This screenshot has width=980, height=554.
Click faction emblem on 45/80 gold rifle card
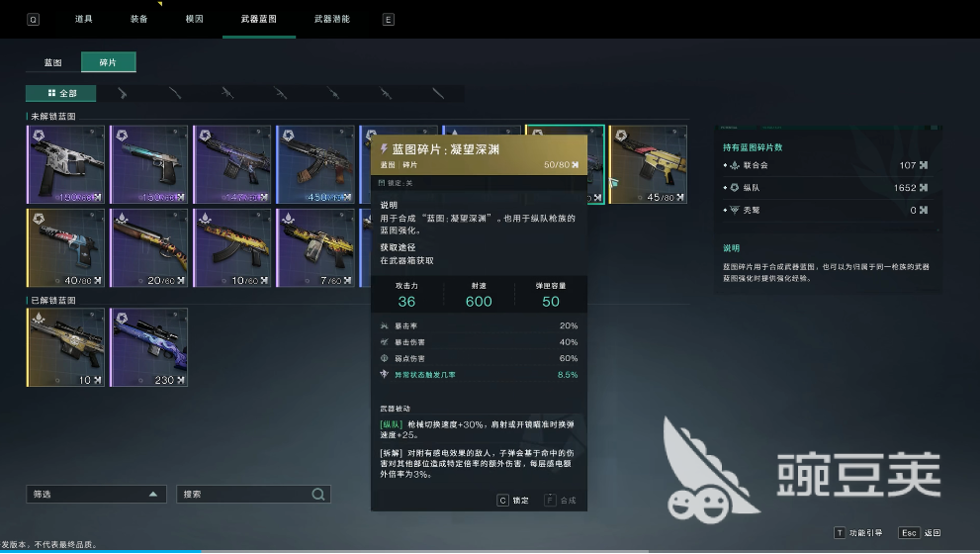(x=621, y=136)
